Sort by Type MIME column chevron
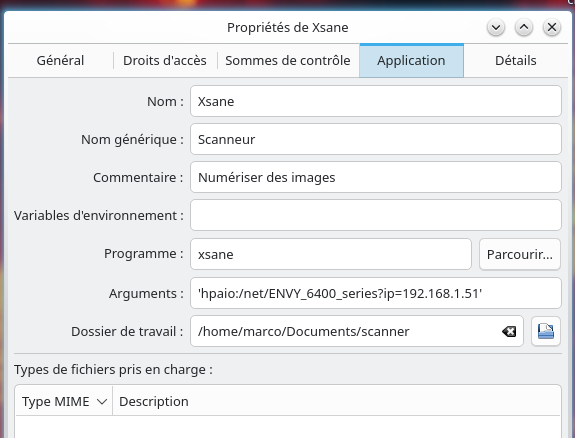Viewport: 575px width, 438px height. (102, 402)
